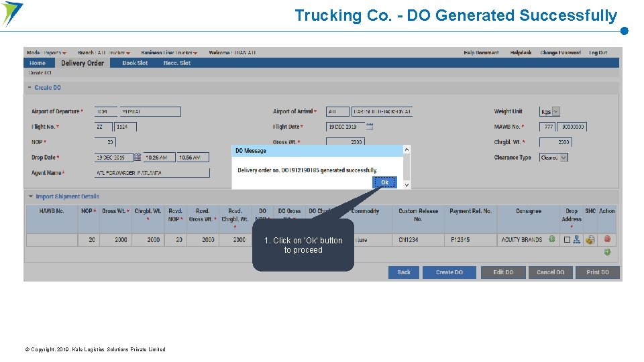Click the Agent Name field
Screen dimensions: 644x362
click(x=152, y=173)
